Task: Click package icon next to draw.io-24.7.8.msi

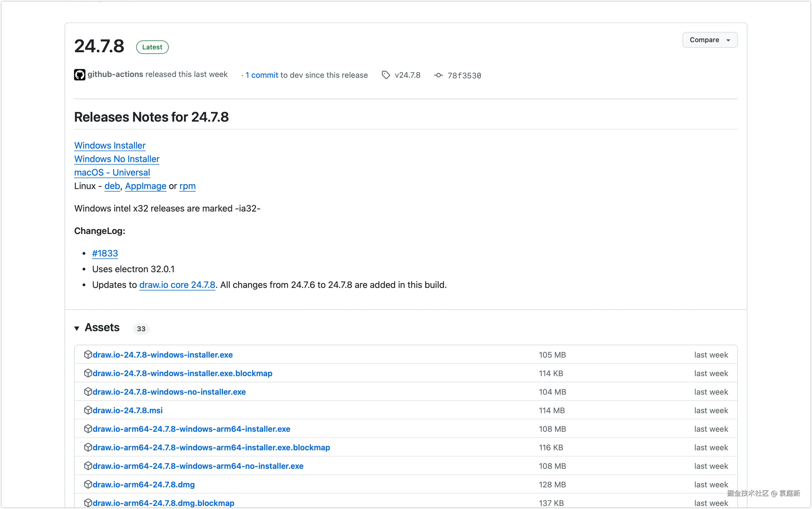Action: pos(88,410)
